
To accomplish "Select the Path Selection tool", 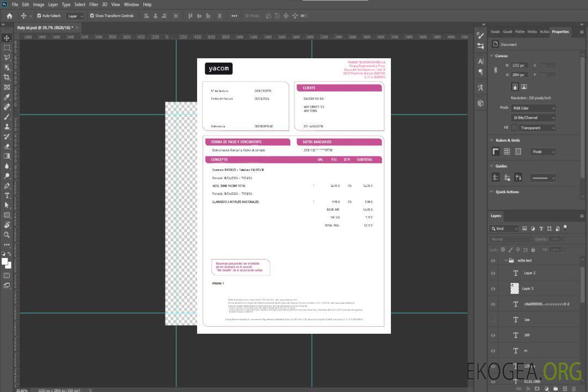I will pos(7,205).
